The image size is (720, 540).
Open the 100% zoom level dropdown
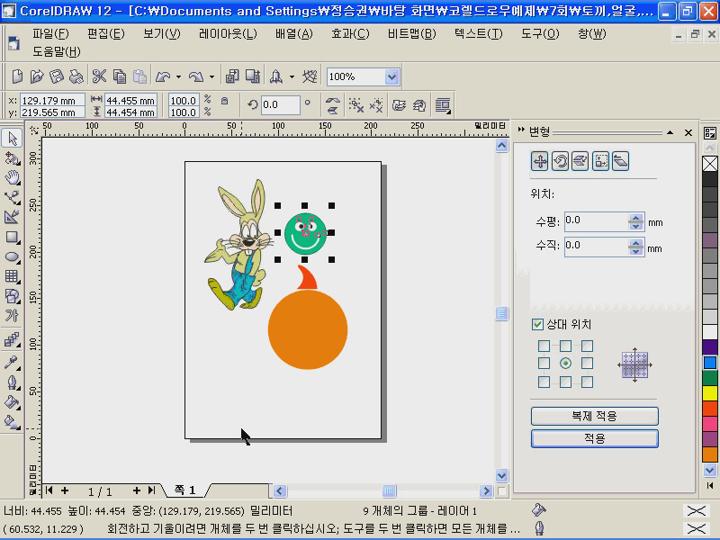392,77
